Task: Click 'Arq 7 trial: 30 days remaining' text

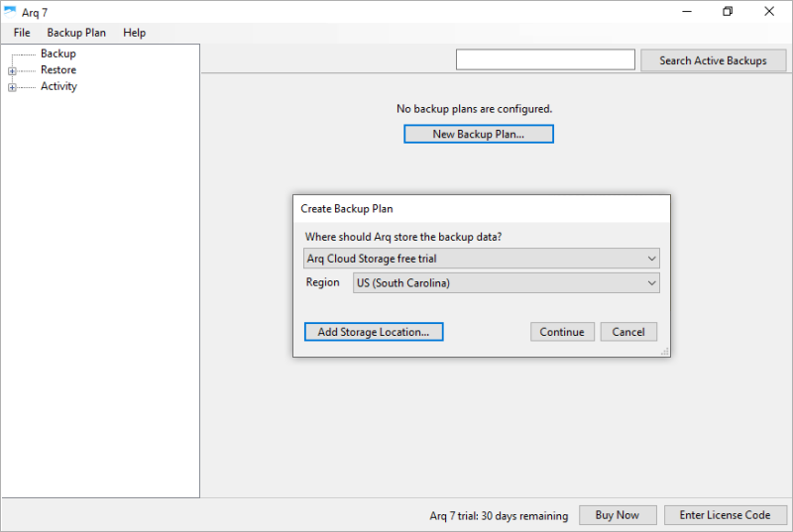Action: pyautogui.click(x=499, y=516)
